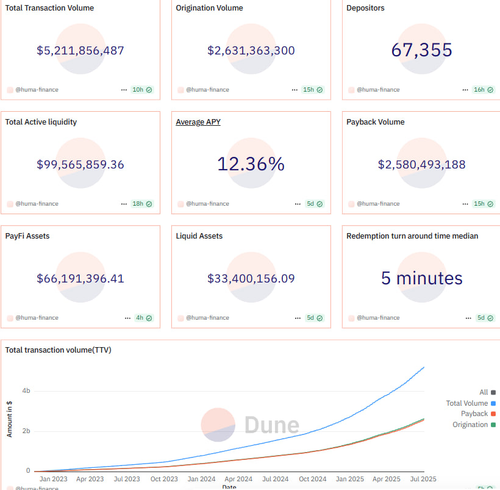
Task: Click the 67,355 depositors value
Action: pos(422,50)
